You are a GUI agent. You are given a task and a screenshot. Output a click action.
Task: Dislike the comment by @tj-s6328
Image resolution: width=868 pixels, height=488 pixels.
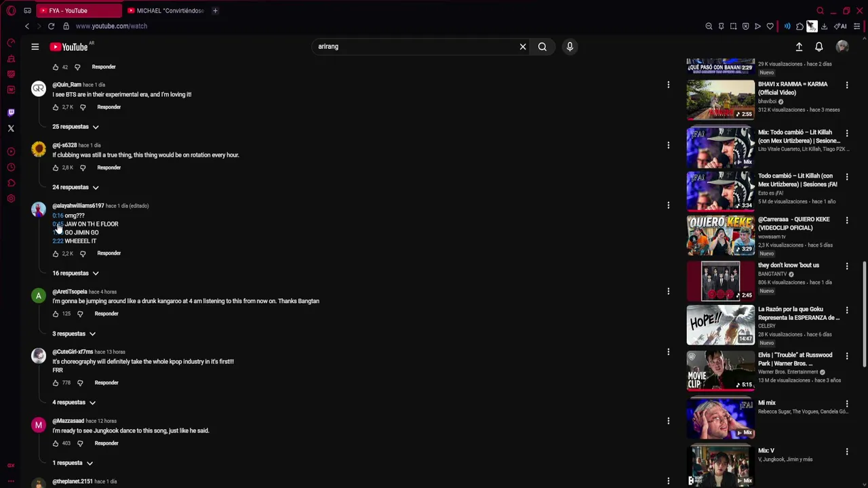tap(83, 167)
